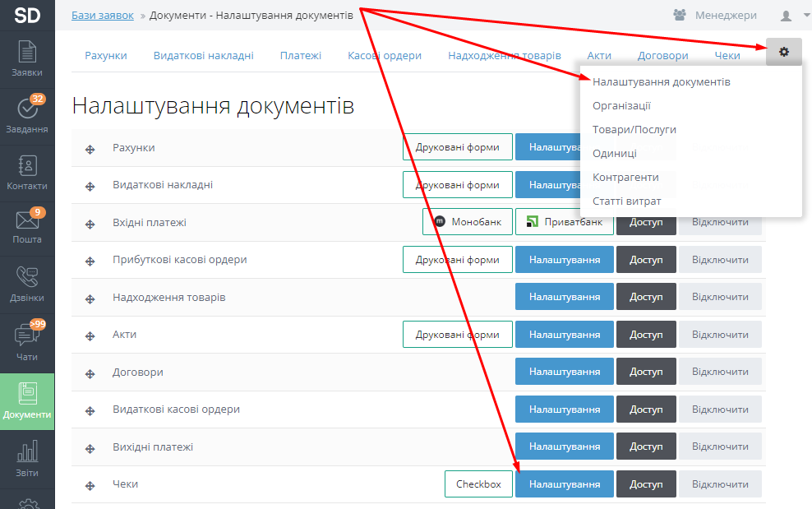This screenshot has width=812, height=509.
Task: Disable Договори with the Відключити button
Action: tap(719, 372)
